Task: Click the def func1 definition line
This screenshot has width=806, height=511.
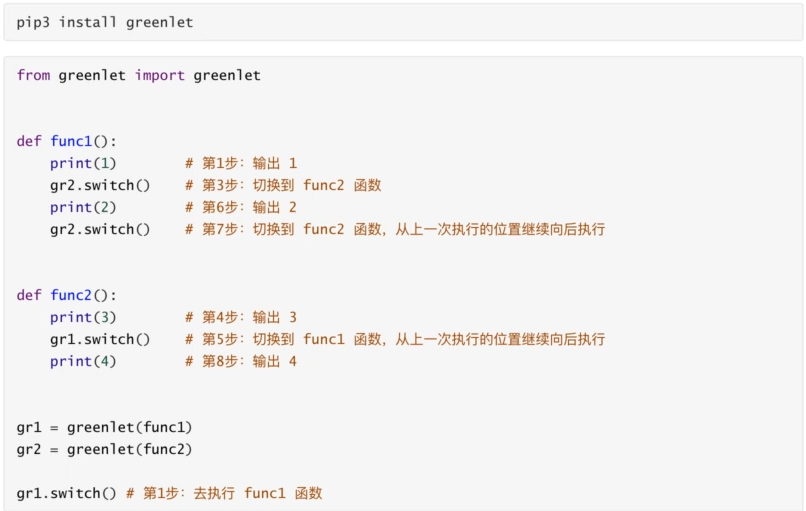Action: [x=67, y=141]
